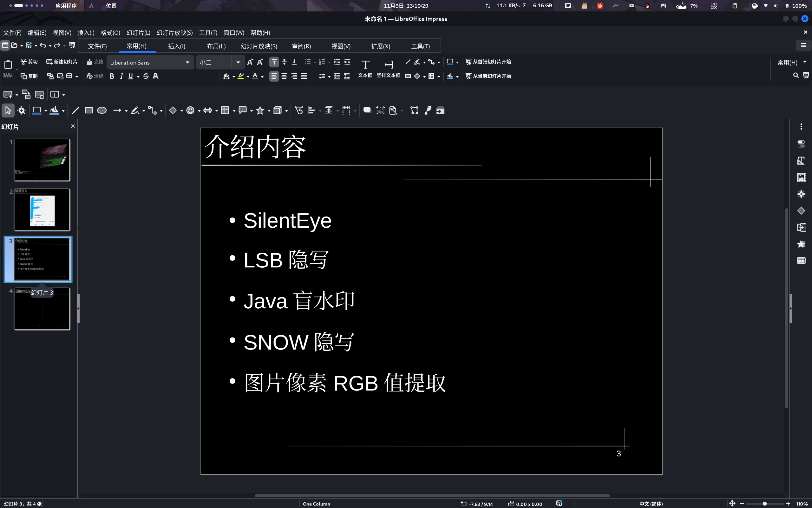The image size is (812, 508).
Task: Switch to the 插入(I) ribbon tab
Action: 176,46
